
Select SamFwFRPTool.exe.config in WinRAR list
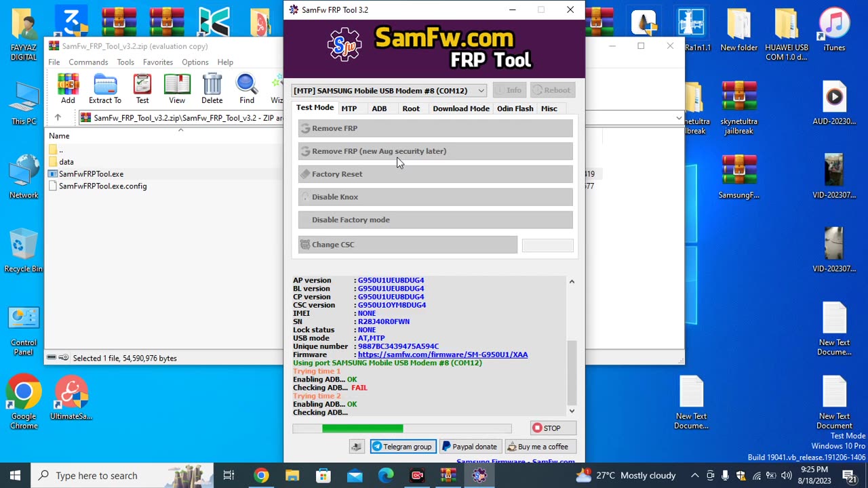102,186
